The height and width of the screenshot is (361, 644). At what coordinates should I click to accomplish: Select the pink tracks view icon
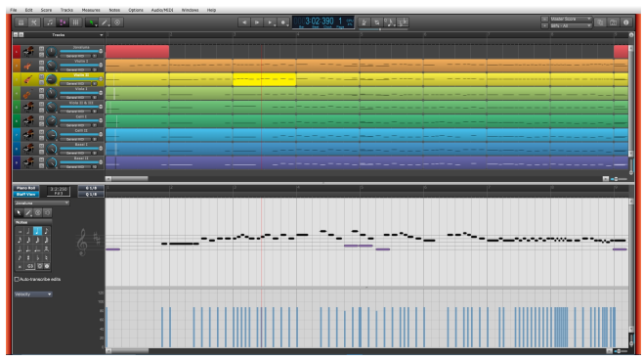63,23
